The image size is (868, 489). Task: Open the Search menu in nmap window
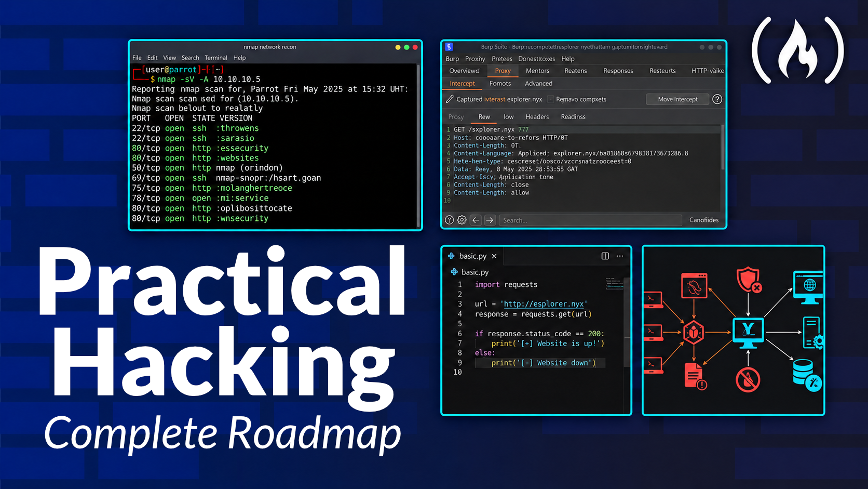coord(190,58)
